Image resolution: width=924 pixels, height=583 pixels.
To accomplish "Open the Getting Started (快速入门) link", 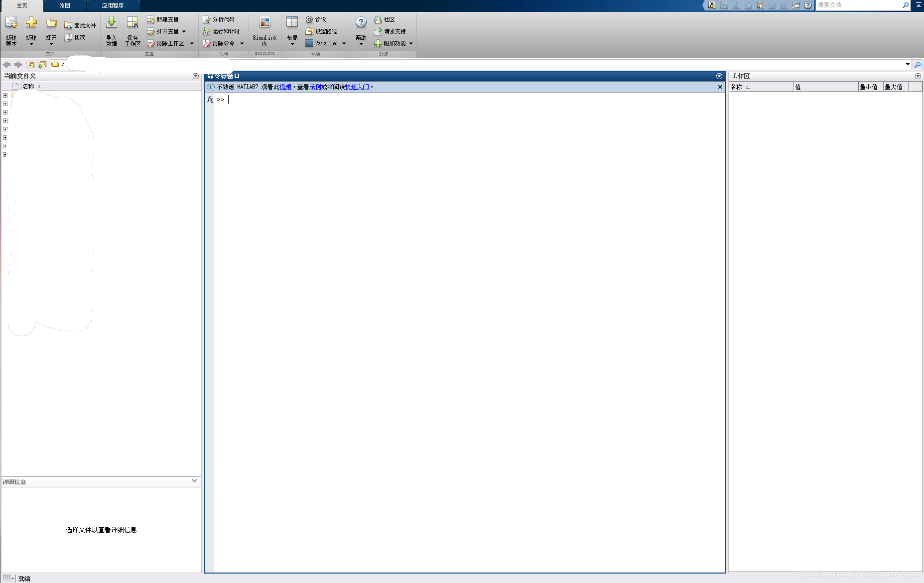I will pyautogui.click(x=357, y=87).
